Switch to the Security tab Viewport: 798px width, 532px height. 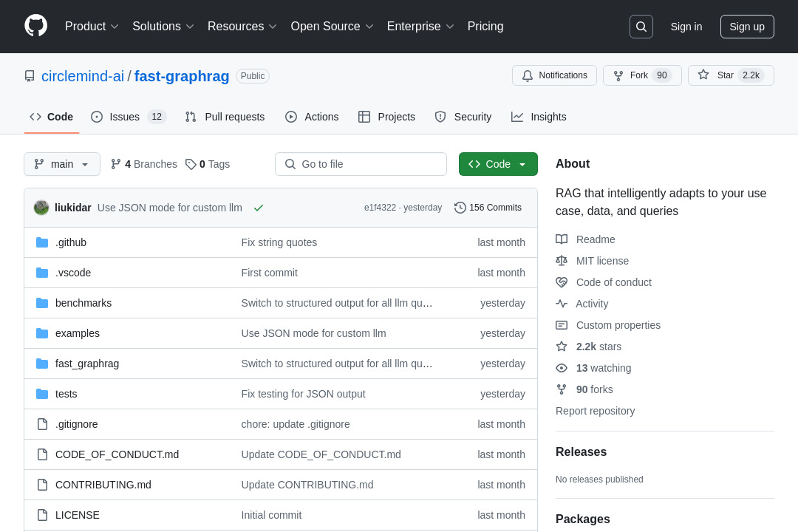[x=463, y=117]
